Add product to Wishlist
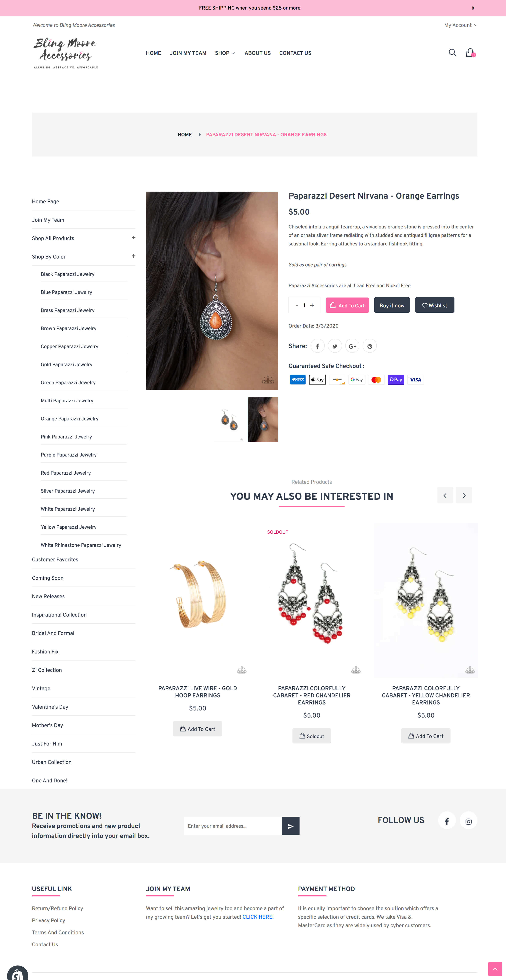 tap(434, 305)
